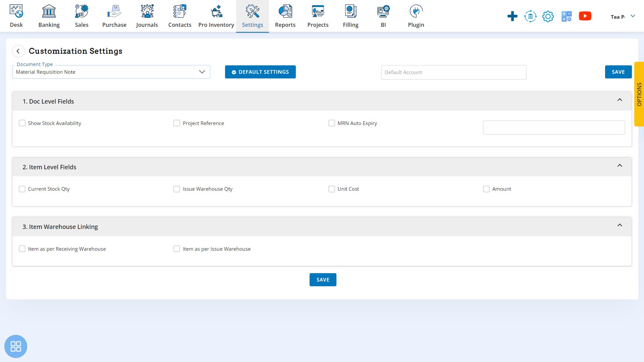Click the YouTube icon in top toolbar
The height and width of the screenshot is (362, 644).
click(585, 16)
